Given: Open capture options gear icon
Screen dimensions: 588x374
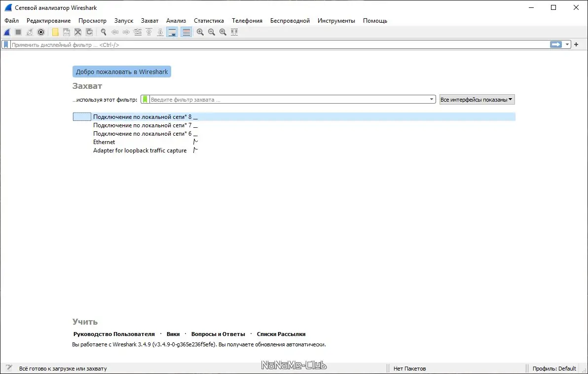Looking at the screenshot, I should point(41,32).
